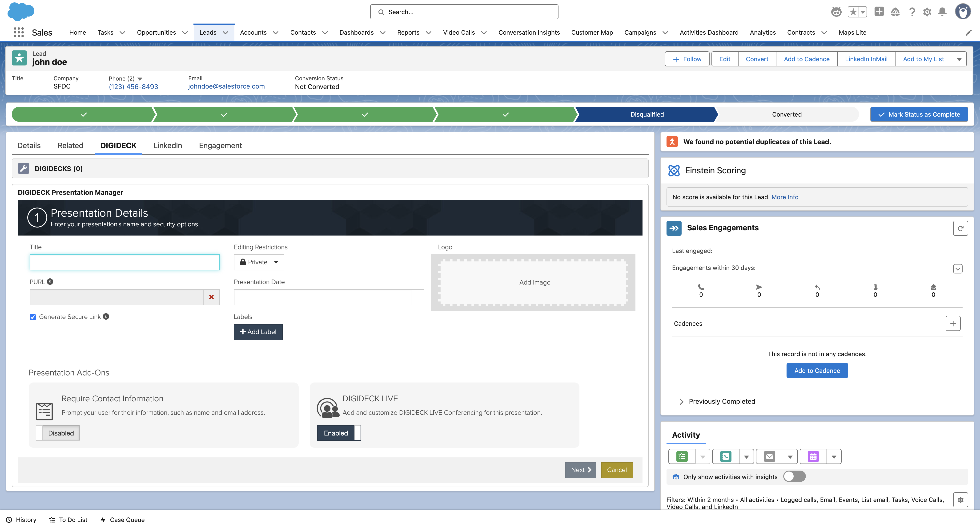Switch to the Related tab
This screenshot has height=529, width=980.
pos(70,146)
